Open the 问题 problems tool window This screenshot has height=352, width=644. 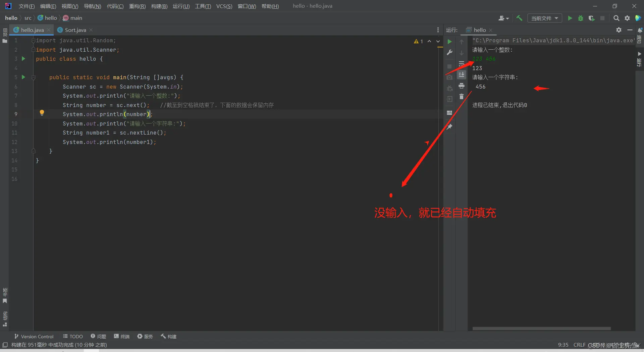[98, 336]
